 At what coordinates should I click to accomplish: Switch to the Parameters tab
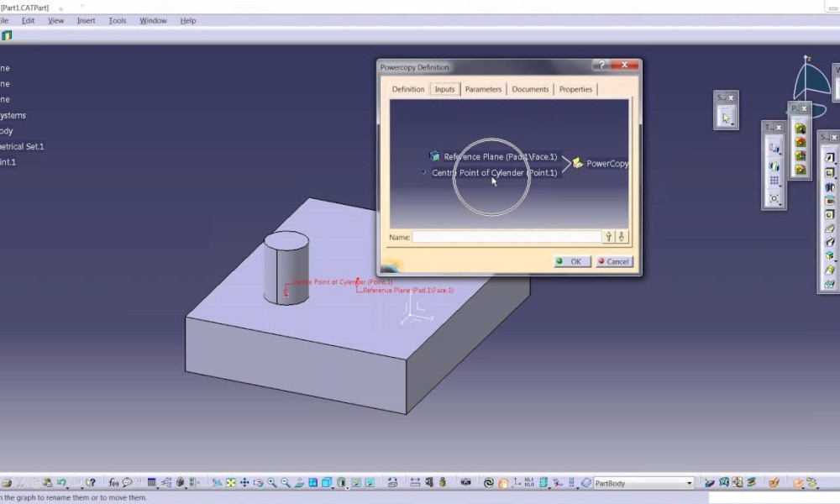click(483, 89)
